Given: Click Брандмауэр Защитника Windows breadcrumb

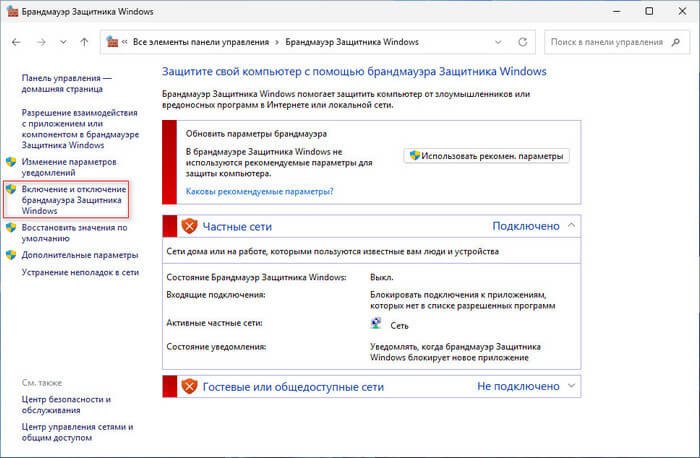Looking at the screenshot, I should pos(352,42).
